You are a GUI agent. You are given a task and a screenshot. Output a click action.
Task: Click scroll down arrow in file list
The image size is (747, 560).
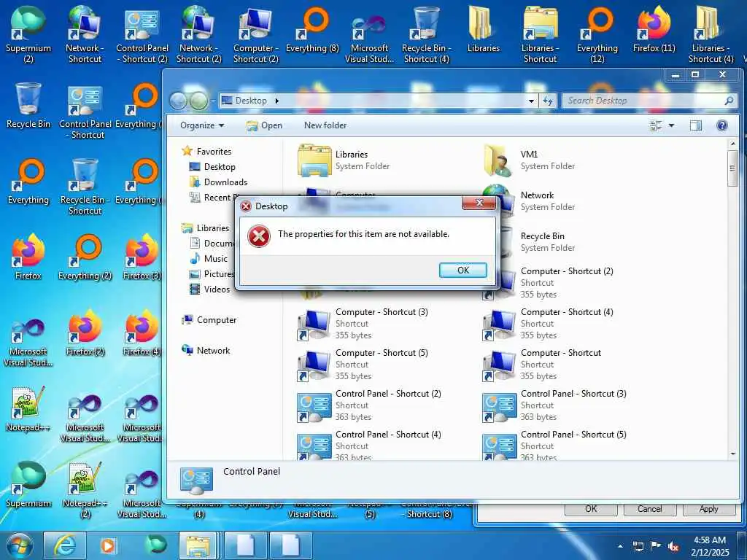(x=732, y=454)
